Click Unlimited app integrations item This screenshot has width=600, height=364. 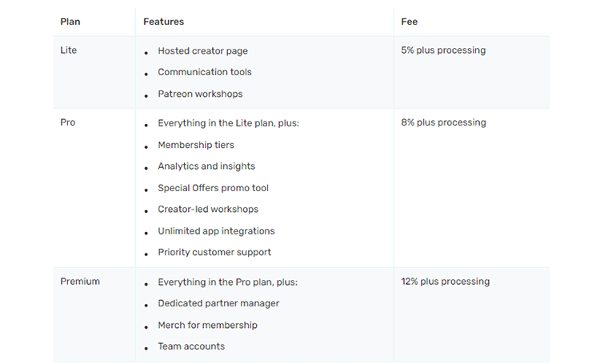pyautogui.click(x=216, y=231)
